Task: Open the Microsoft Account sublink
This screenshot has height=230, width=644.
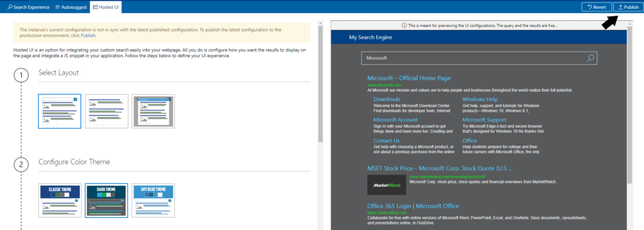Action: click(x=396, y=119)
